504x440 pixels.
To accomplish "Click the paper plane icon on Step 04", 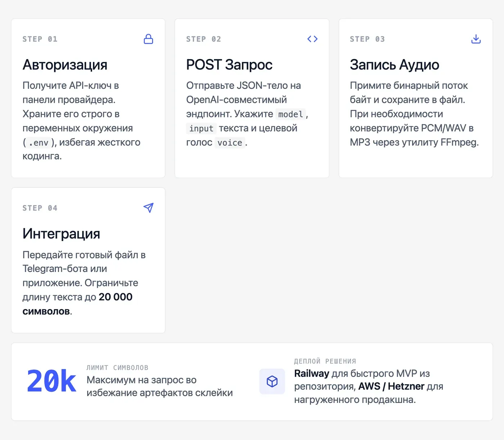I will click(148, 208).
